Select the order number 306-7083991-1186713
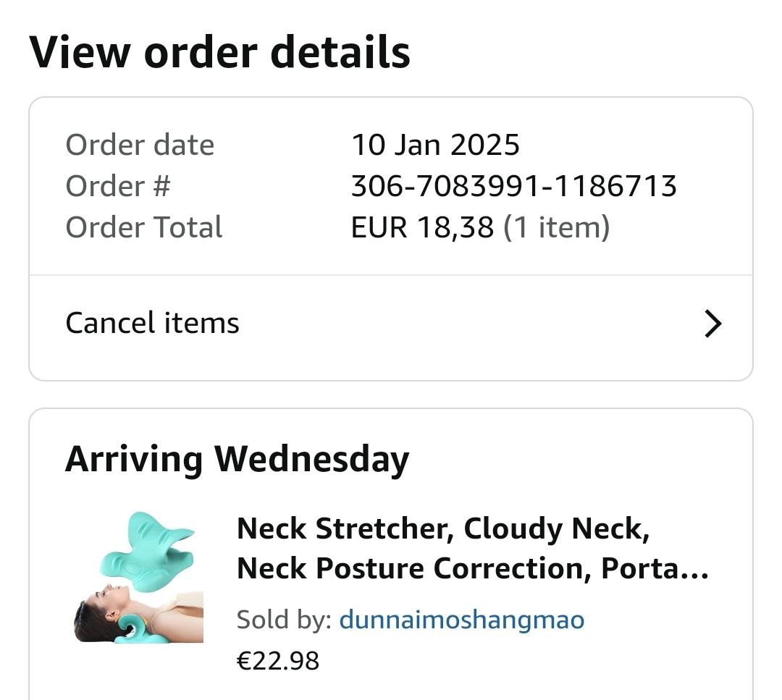Screen dimensions: 782x700 [x=513, y=187]
